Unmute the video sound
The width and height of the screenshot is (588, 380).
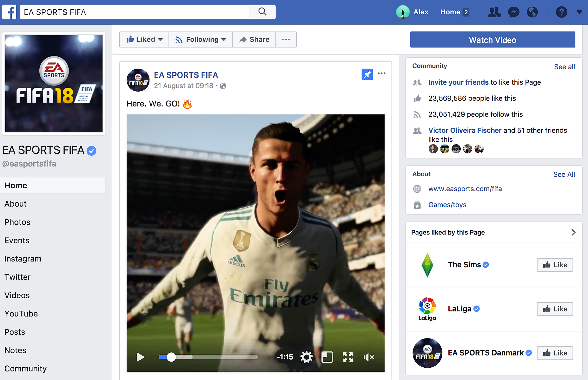[x=369, y=357]
